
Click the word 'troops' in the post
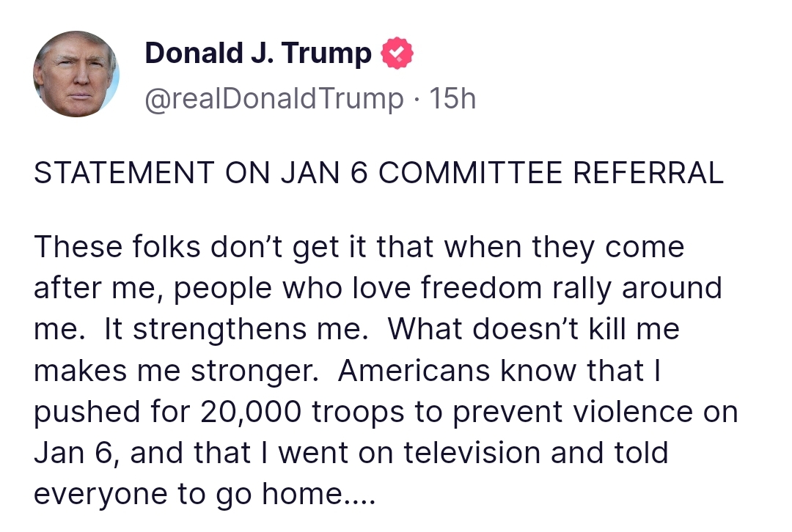[356, 412]
